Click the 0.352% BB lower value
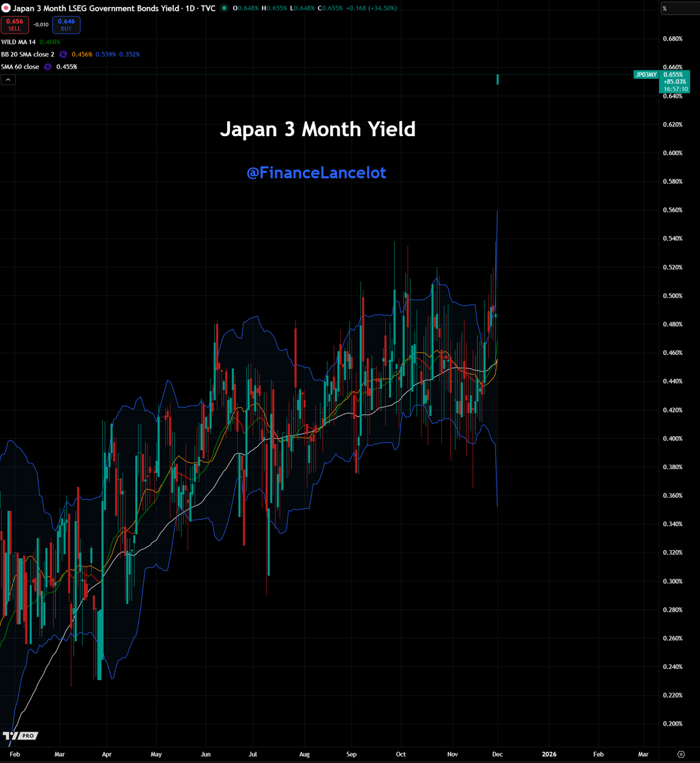 click(130, 55)
